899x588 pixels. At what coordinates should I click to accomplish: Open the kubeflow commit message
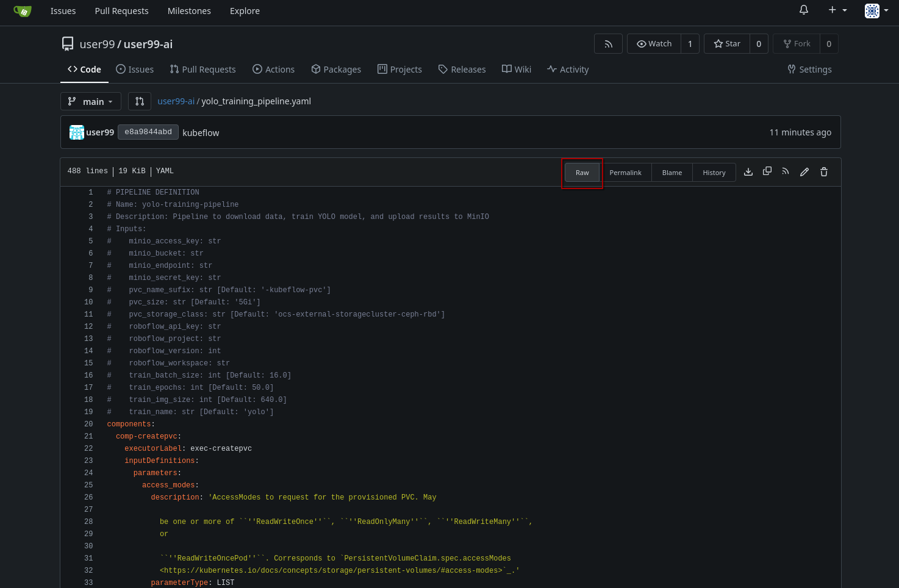pos(201,133)
